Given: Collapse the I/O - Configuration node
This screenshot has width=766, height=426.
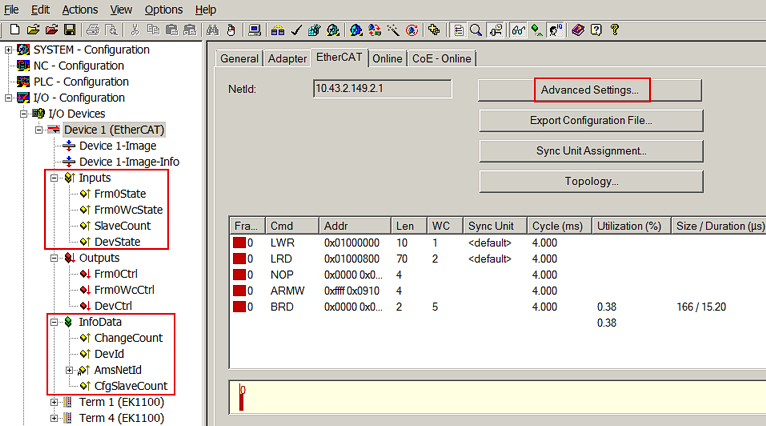Looking at the screenshot, I should point(8,98).
